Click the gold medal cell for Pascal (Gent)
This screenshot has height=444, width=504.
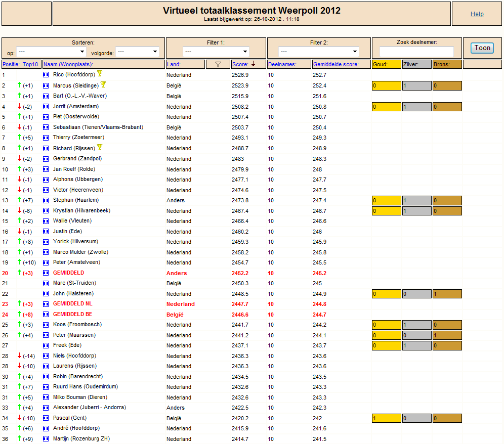coord(387,418)
